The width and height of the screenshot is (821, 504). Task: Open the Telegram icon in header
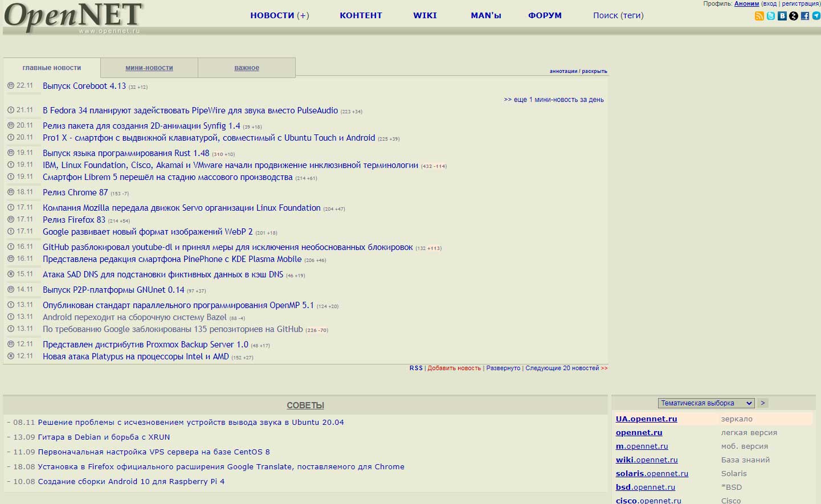[x=816, y=16]
